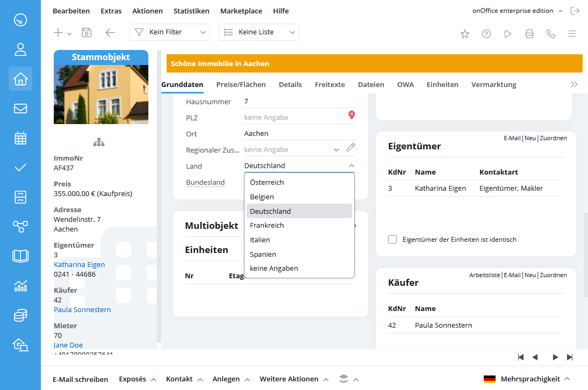The height and width of the screenshot is (390, 588).
Task: Toggle 'Eigentümer der Einheiten ist identisch' checkbox
Action: coord(392,240)
